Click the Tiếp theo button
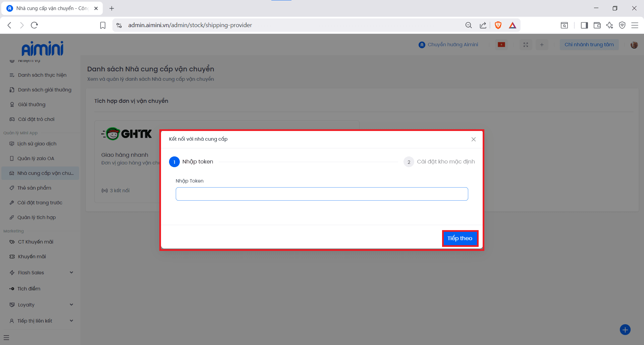The height and width of the screenshot is (345, 644). point(460,238)
